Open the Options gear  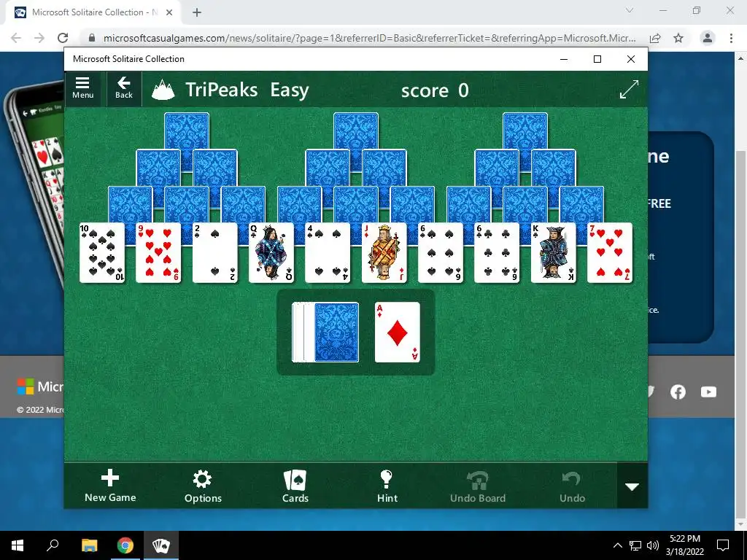[x=203, y=486]
